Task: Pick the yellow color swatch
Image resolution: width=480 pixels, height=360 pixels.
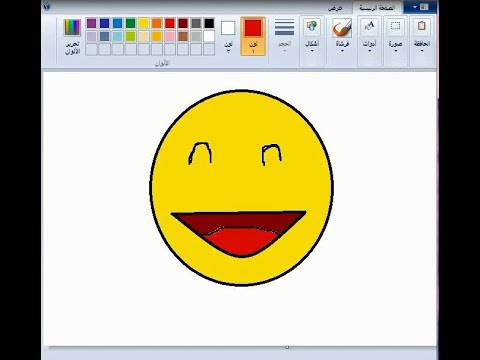Action: (144, 23)
